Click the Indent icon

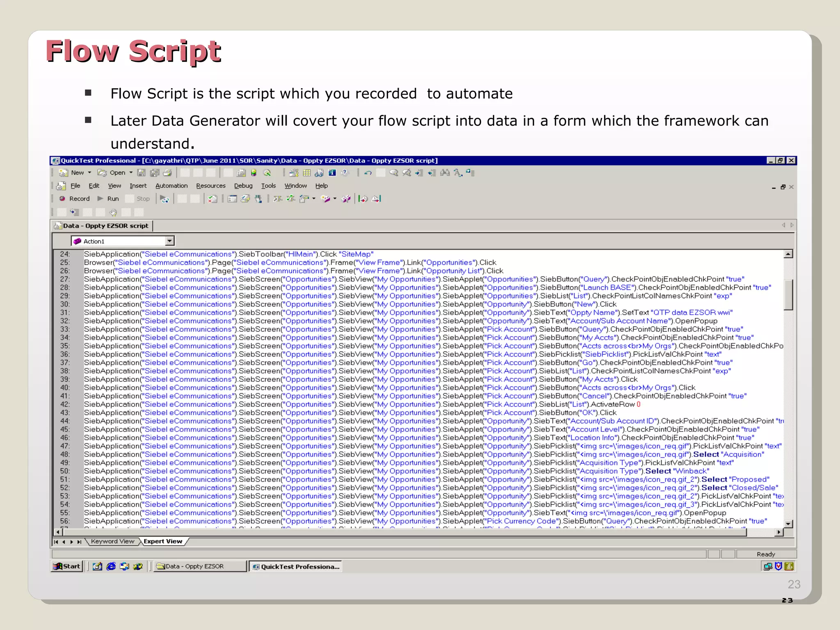[419, 173]
